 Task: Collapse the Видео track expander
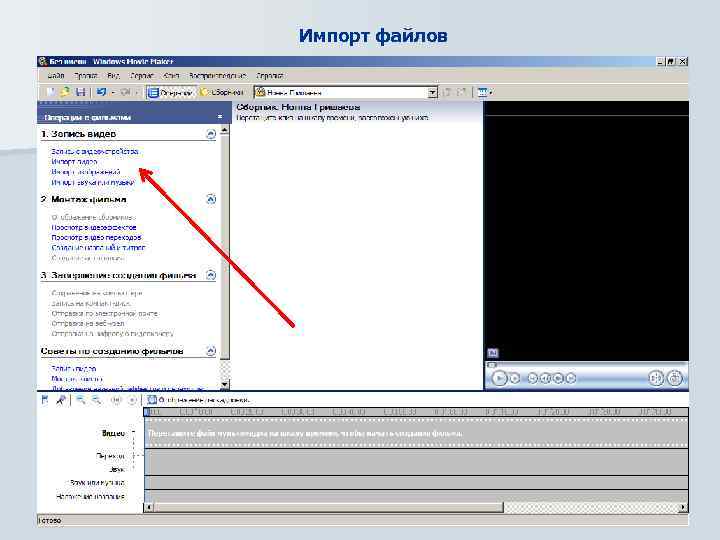point(134,433)
